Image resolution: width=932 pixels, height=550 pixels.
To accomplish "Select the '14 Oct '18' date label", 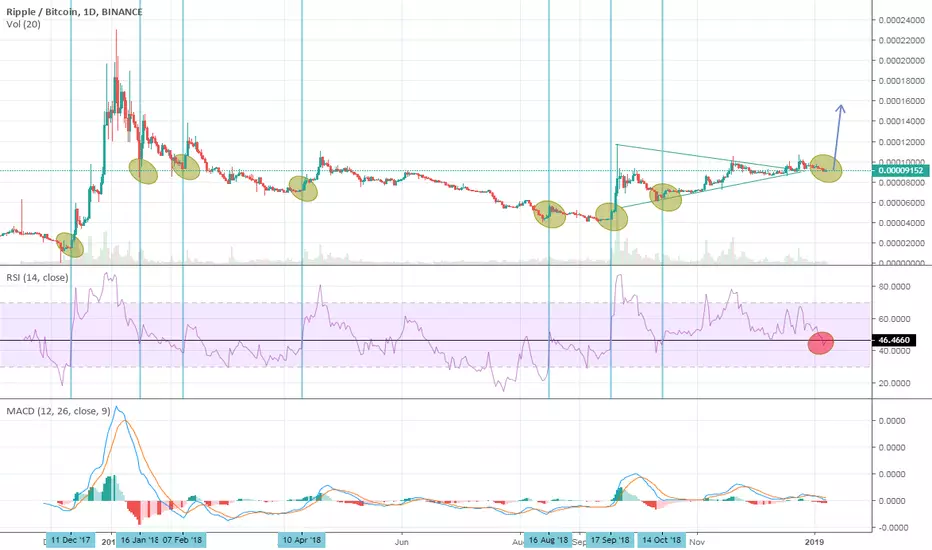I will coord(662,540).
